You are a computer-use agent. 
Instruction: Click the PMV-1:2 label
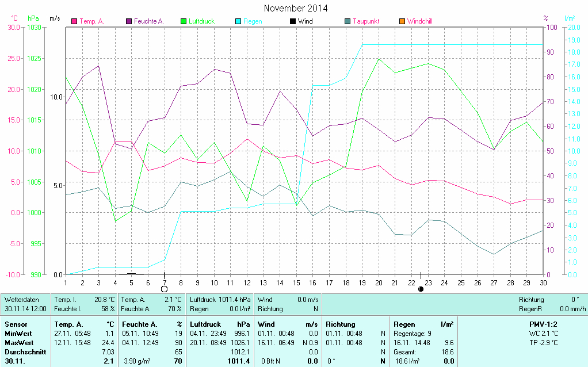click(543, 324)
